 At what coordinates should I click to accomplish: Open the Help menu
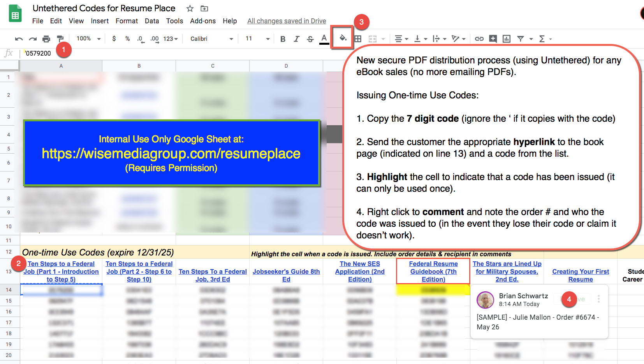230,21
